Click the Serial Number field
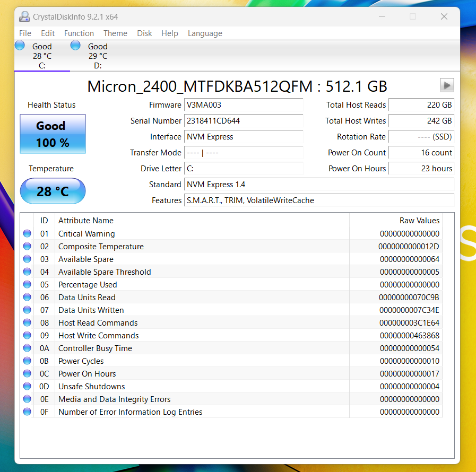 coord(244,121)
